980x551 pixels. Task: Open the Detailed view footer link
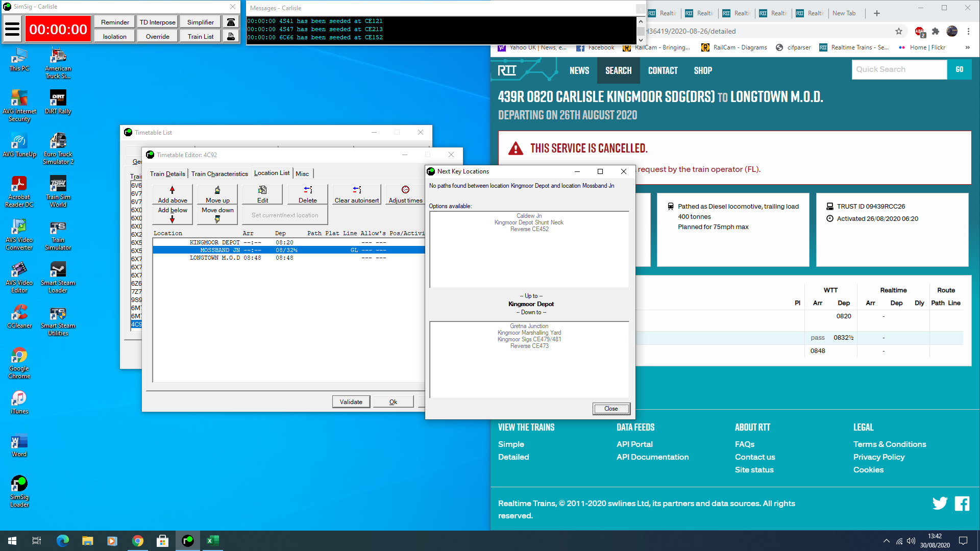(513, 457)
